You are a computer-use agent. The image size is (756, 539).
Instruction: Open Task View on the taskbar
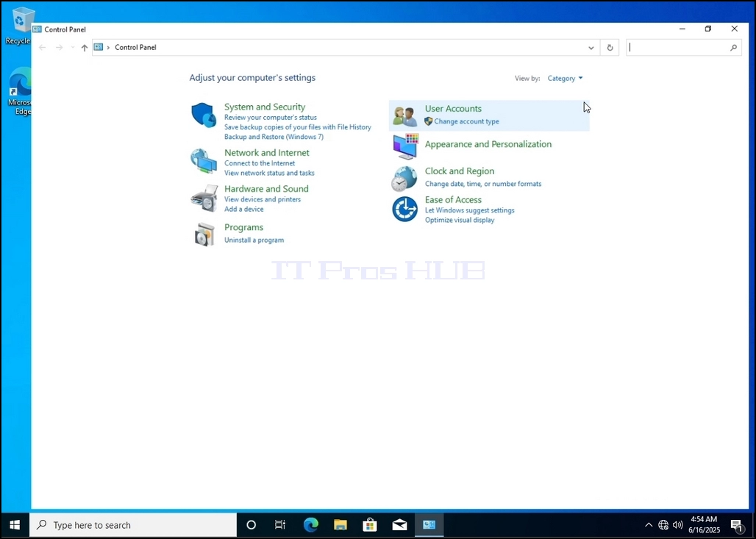tap(279, 525)
